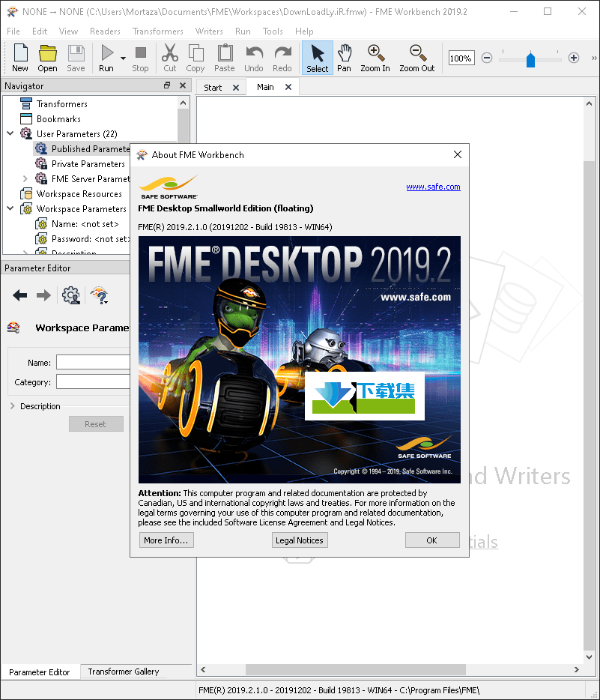Open the Tools menu

[x=273, y=31]
